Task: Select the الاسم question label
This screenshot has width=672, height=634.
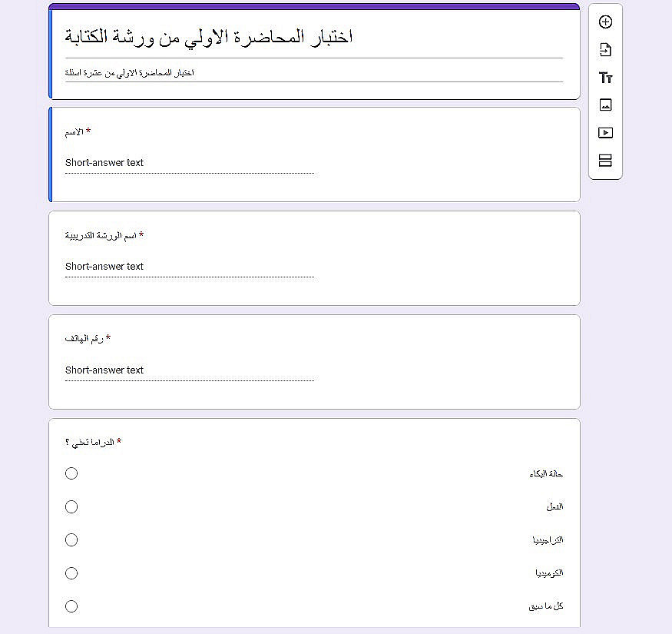Action: point(74,132)
